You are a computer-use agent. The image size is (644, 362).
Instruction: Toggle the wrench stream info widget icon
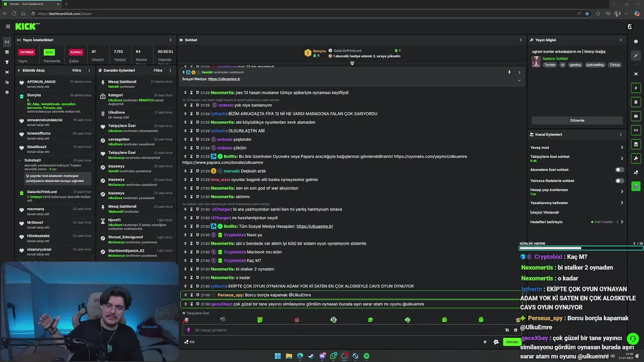point(636,158)
